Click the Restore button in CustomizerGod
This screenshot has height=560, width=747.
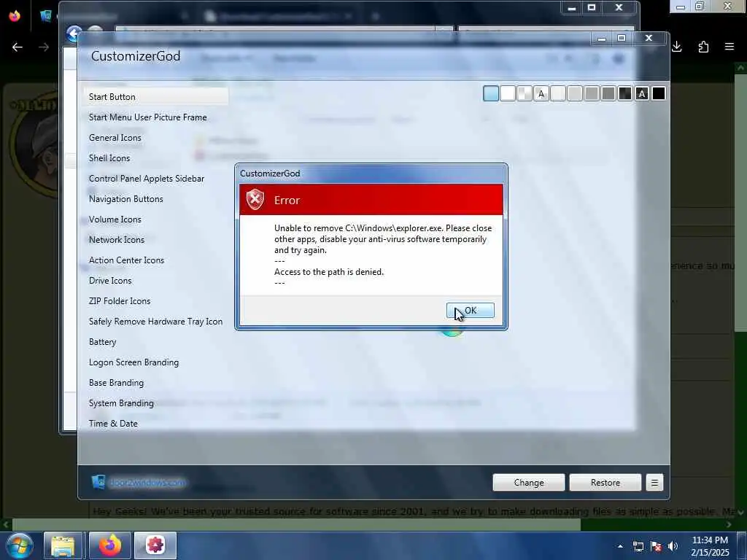(x=605, y=483)
